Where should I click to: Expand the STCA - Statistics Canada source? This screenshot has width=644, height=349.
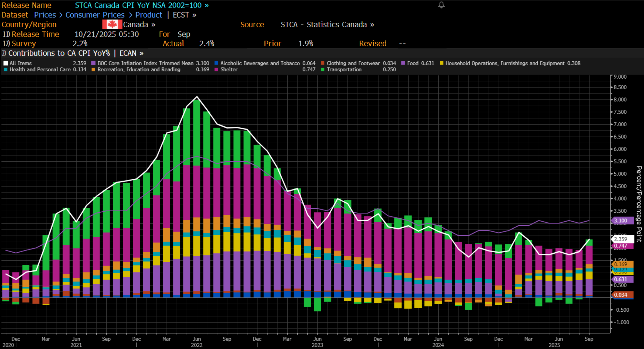pos(327,25)
